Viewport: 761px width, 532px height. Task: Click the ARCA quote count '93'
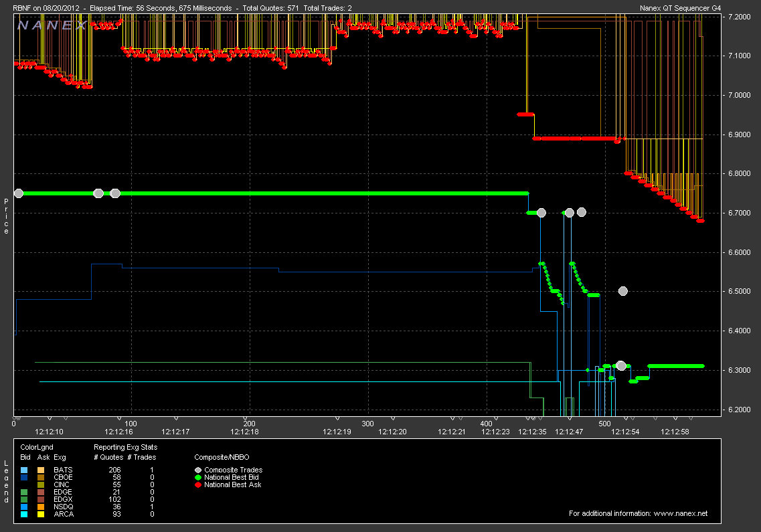coord(116,514)
